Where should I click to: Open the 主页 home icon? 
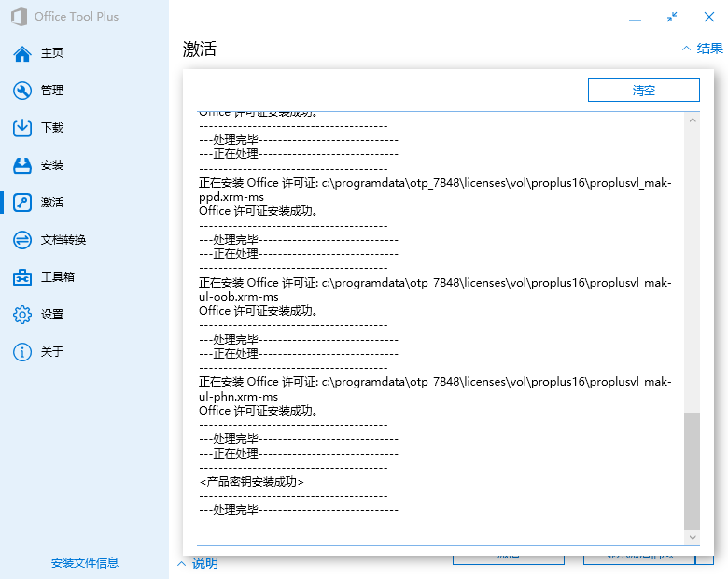click(x=22, y=53)
